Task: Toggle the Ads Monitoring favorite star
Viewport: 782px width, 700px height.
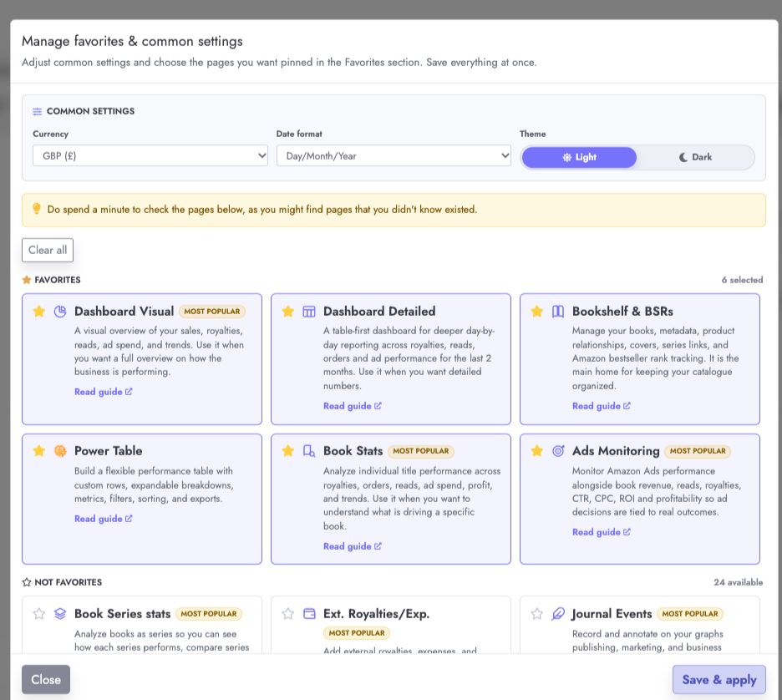Action: [536, 451]
